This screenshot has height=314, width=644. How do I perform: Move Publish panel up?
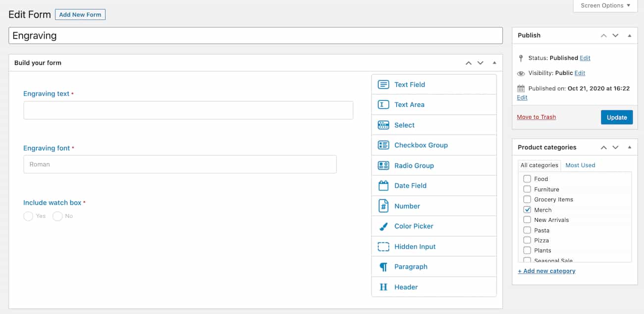(x=603, y=35)
